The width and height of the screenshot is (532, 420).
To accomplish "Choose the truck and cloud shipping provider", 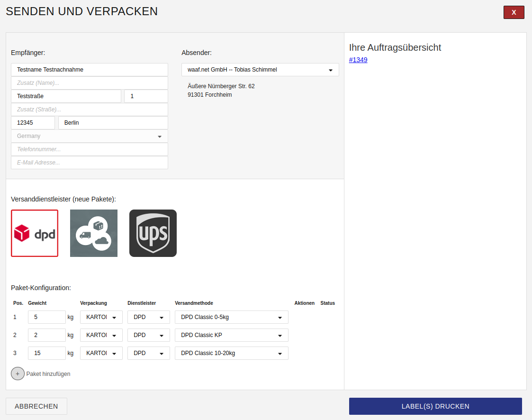I will [x=94, y=233].
